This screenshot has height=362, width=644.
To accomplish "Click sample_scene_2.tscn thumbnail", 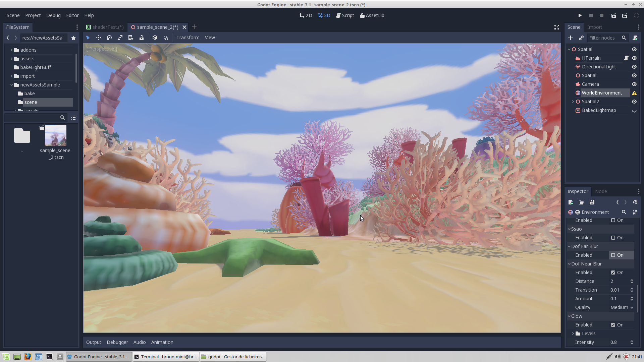I will click(56, 135).
